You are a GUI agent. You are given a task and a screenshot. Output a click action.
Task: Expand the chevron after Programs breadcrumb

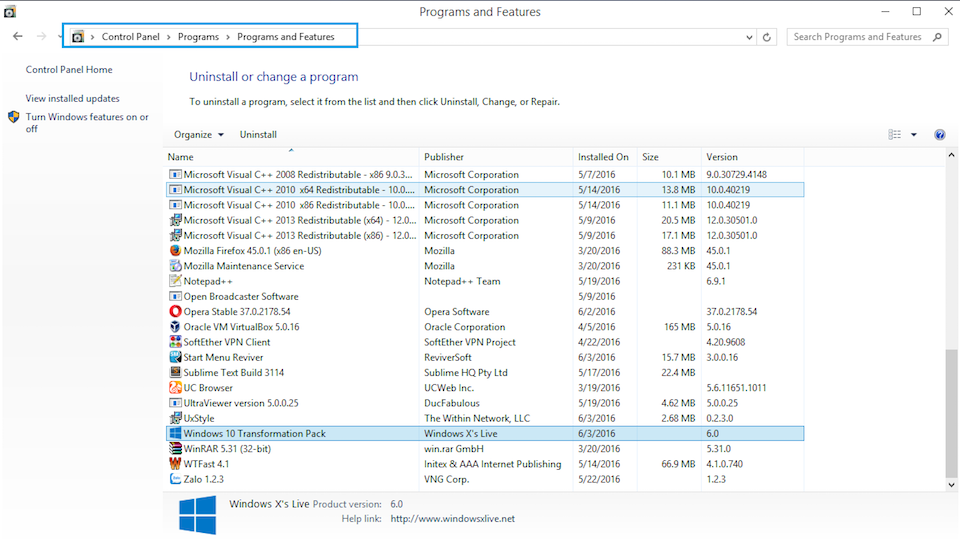click(228, 37)
